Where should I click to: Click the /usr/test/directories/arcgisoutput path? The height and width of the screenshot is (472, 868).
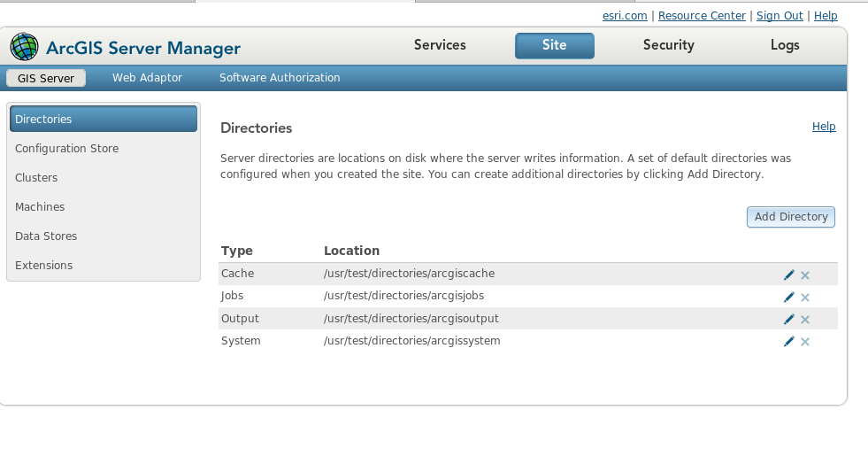pos(411,319)
